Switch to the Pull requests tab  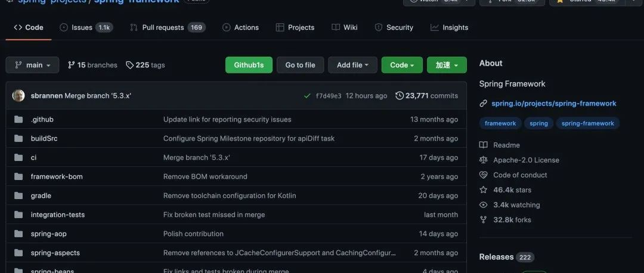click(168, 27)
